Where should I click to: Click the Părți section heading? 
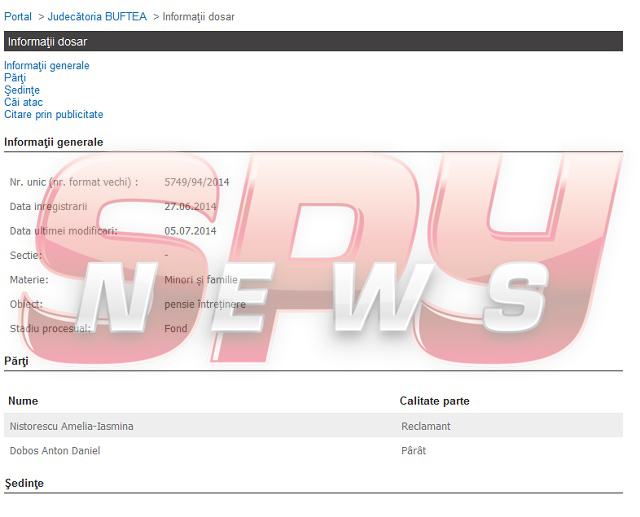click(x=16, y=360)
